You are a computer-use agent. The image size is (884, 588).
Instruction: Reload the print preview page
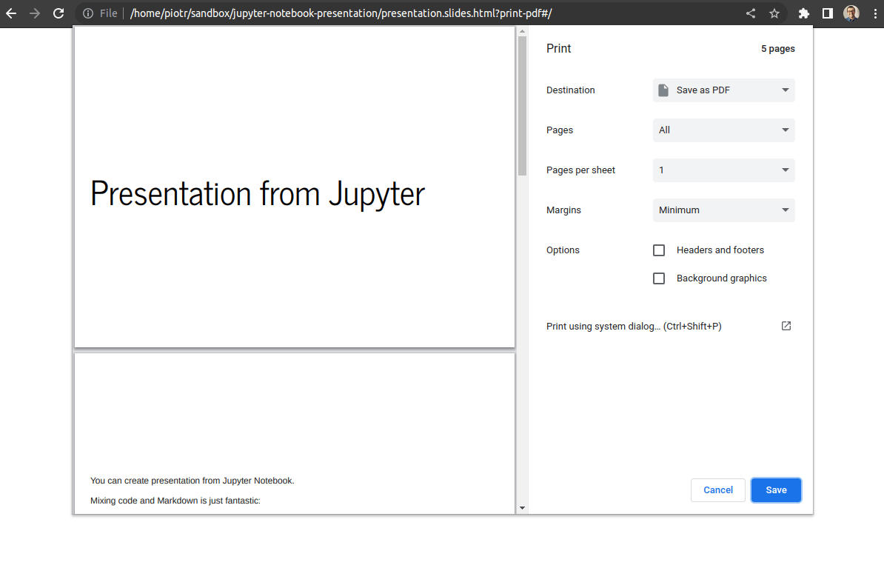(x=58, y=13)
